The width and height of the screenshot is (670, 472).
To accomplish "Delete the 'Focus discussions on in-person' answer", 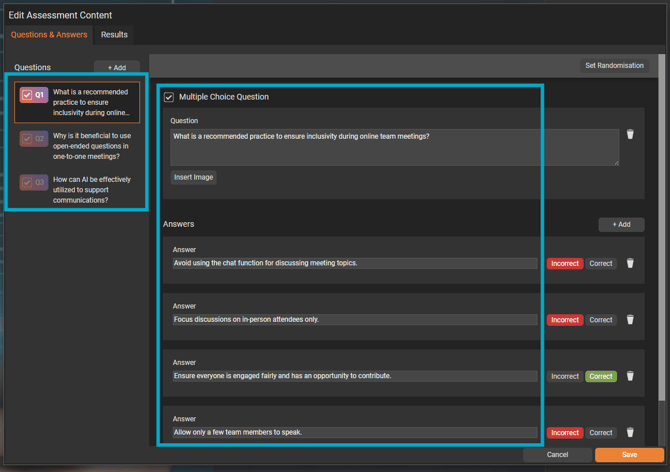I will [630, 320].
